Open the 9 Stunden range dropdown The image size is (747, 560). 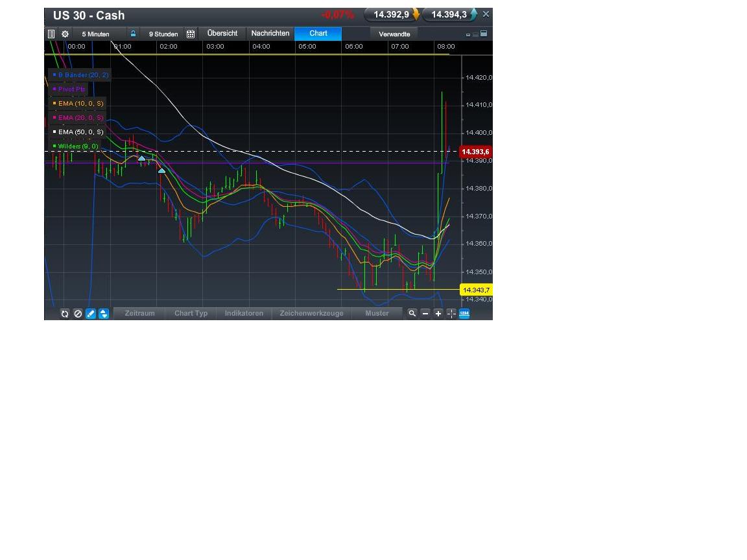click(163, 34)
